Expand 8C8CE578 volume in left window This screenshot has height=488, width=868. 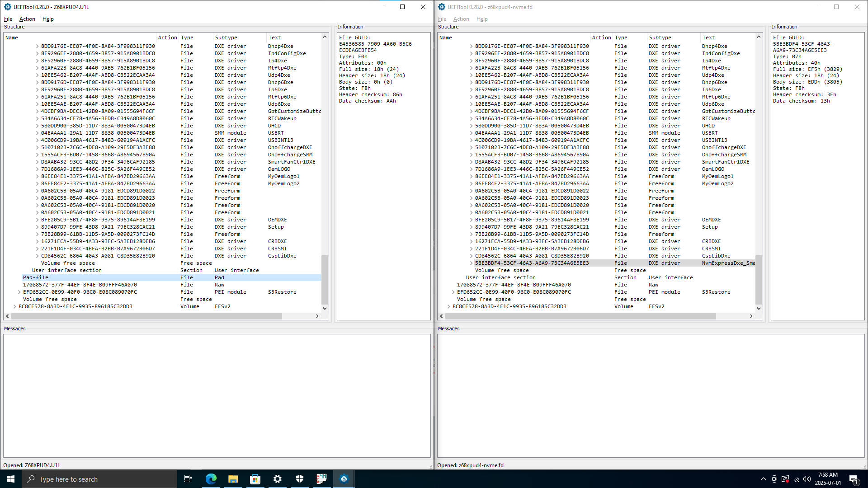pos(14,306)
